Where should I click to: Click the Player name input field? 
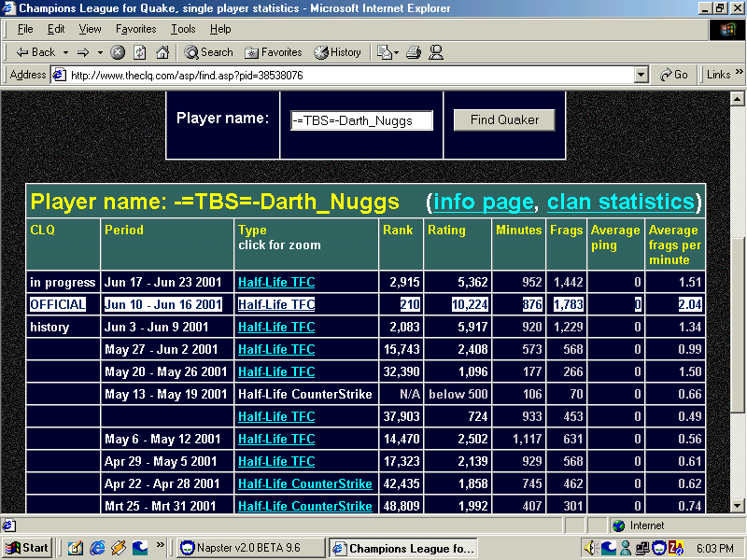(x=362, y=120)
